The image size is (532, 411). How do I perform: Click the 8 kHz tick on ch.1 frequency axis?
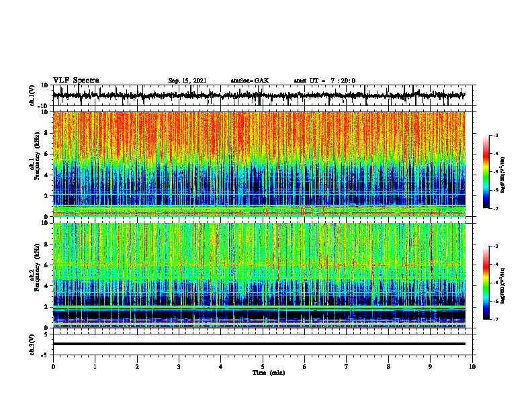click(46, 133)
